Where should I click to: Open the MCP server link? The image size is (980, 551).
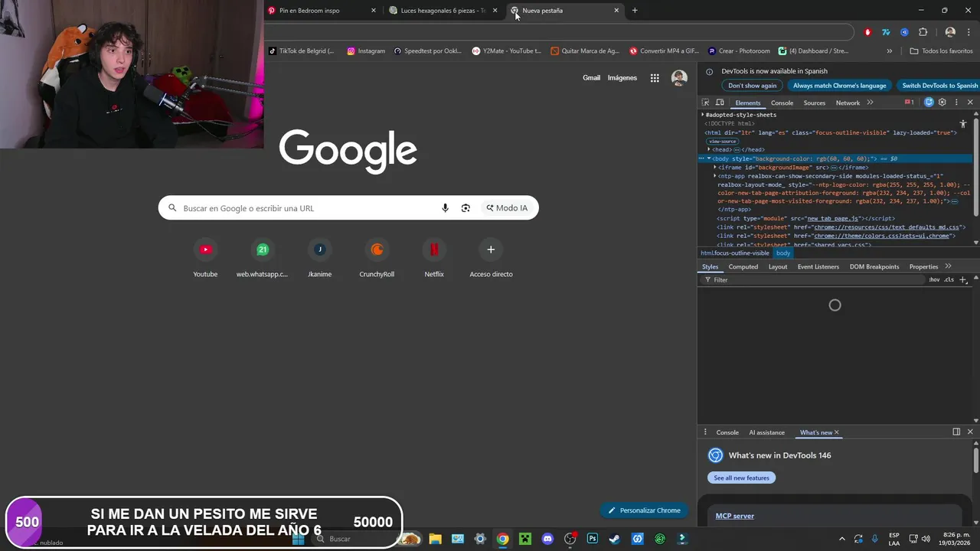(x=735, y=516)
